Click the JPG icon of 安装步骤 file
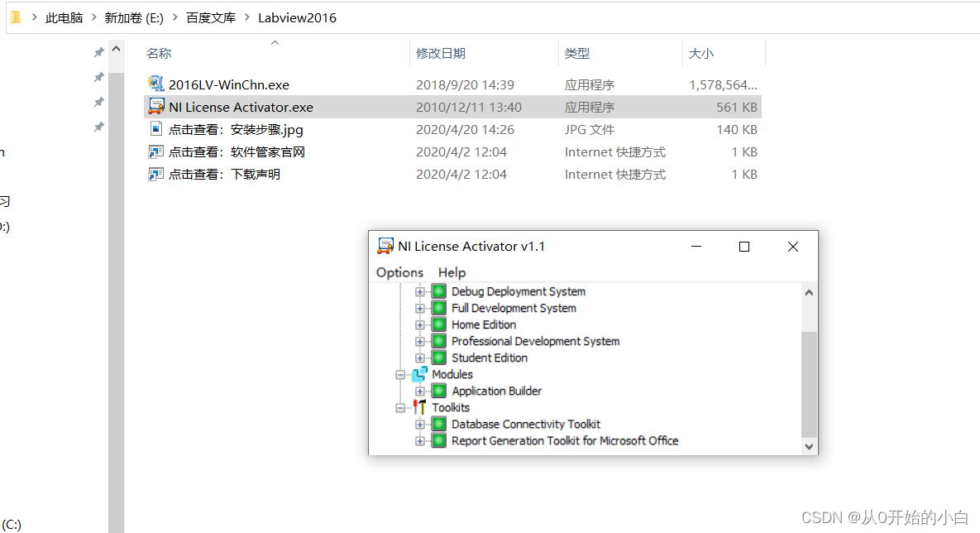The height and width of the screenshot is (533, 980). [x=155, y=129]
